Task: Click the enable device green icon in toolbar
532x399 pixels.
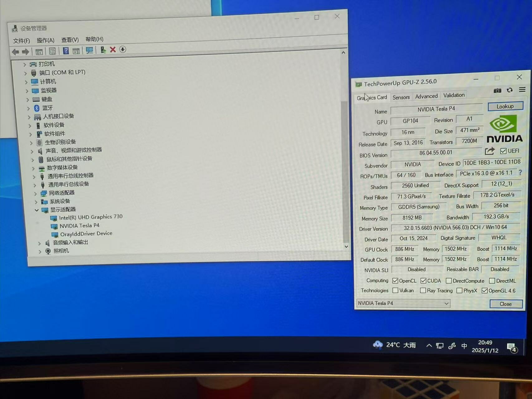Action: coord(103,50)
